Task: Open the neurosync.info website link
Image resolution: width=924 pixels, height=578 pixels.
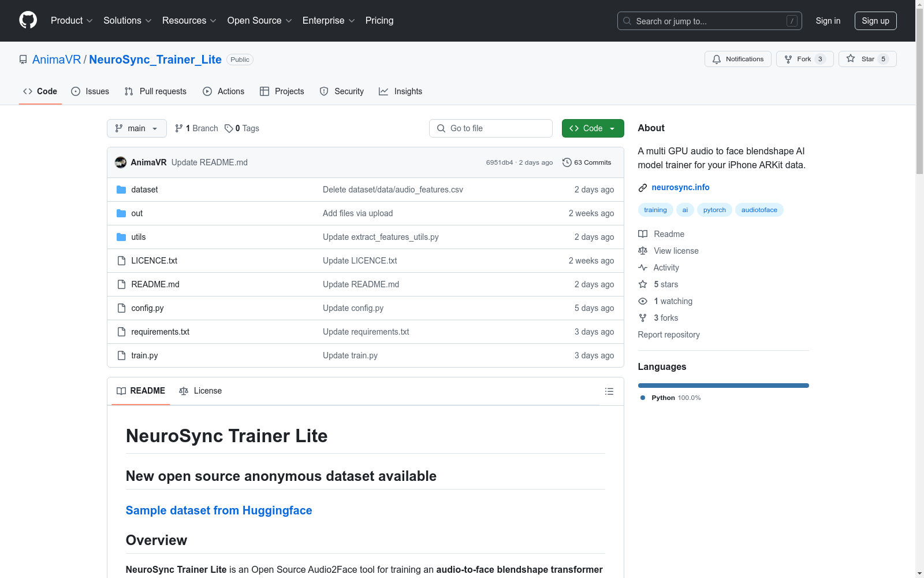Action: point(680,187)
